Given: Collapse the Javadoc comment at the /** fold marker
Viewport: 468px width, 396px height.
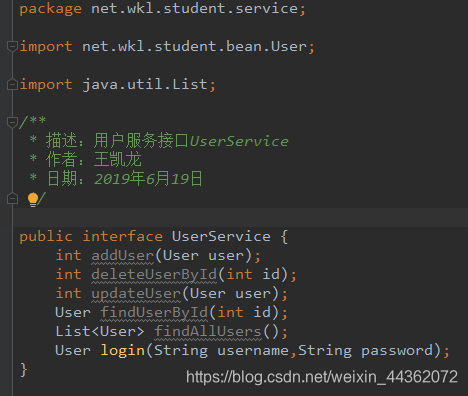Looking at the screenshot, I should (x=12, y=122).
